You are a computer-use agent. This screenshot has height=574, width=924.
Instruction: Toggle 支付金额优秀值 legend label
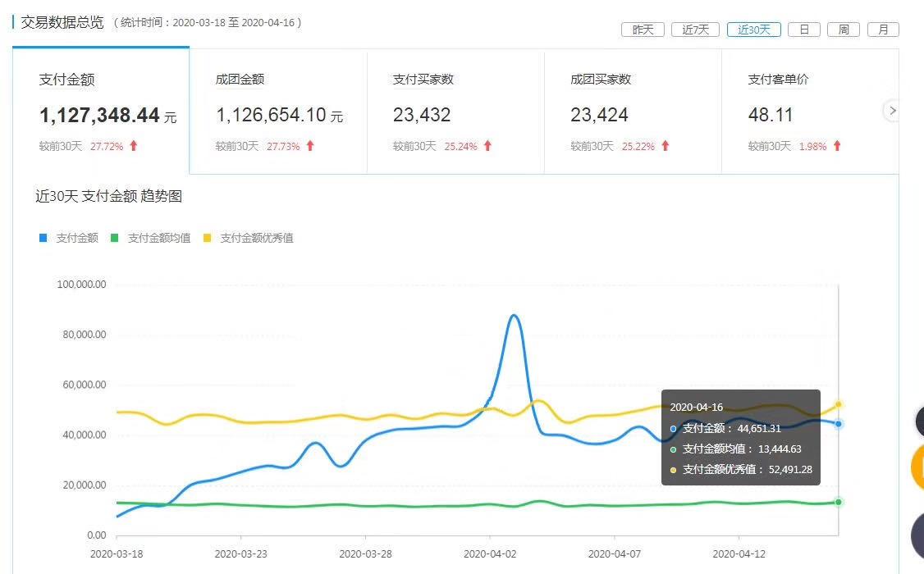[248, 238]
